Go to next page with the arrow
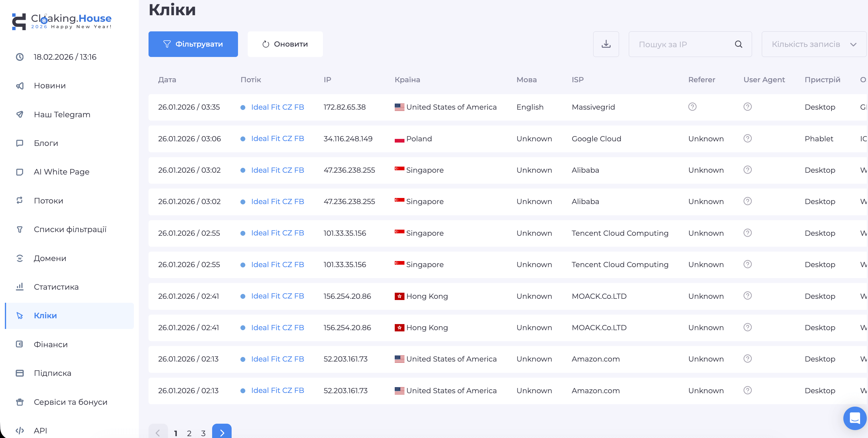The width and height of the screenshot is (868, 438). pyautogui.click(x=222, y=432)
